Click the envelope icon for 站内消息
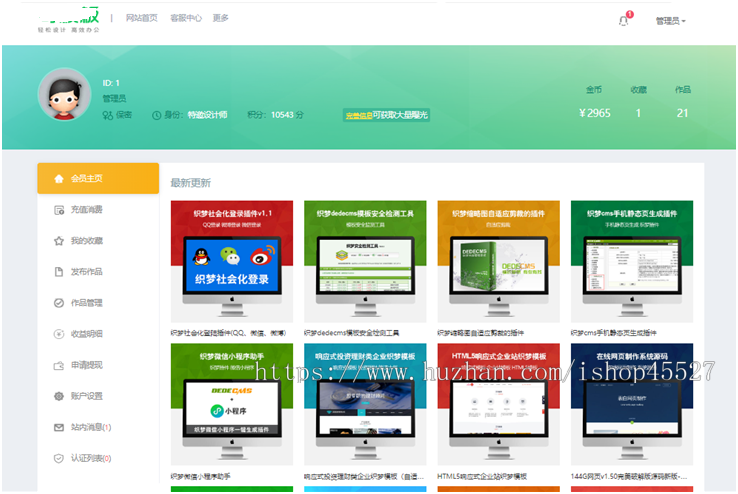The width and height of the screenshot is (738, 494). click(59, 427)
